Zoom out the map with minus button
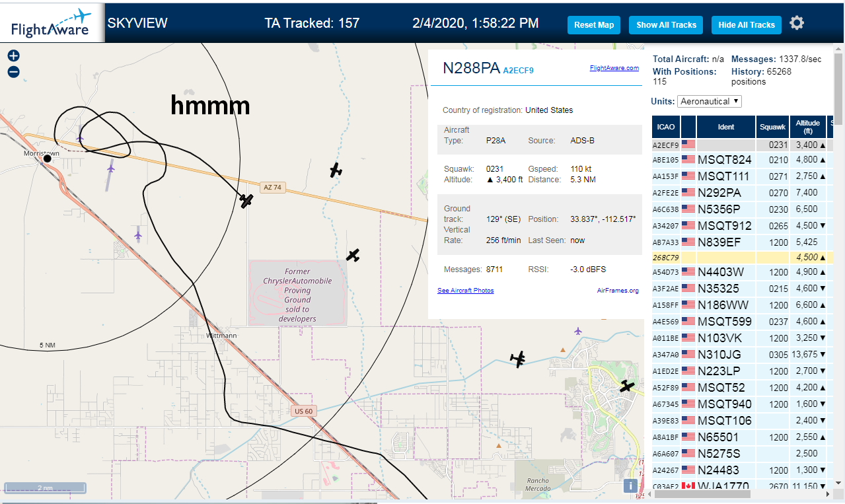 13,72
